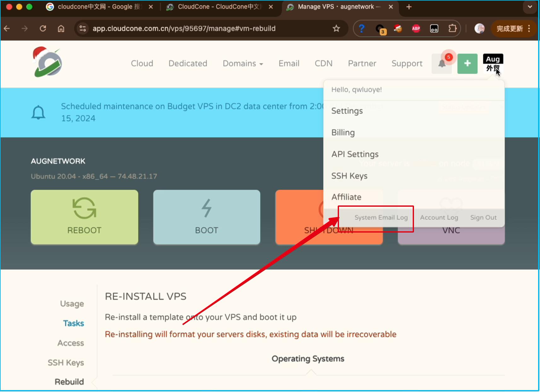This screenshot has height=392, width=540.
Task: Open the Tasks sidebar section
Action: tap(74, 324)
